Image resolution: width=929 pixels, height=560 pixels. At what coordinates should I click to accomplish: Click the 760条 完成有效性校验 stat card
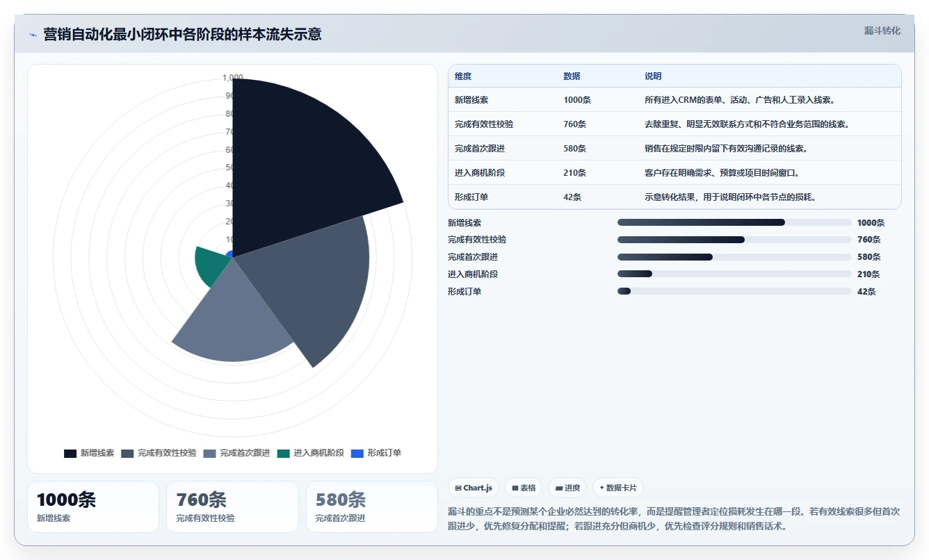tap(232, 507)
